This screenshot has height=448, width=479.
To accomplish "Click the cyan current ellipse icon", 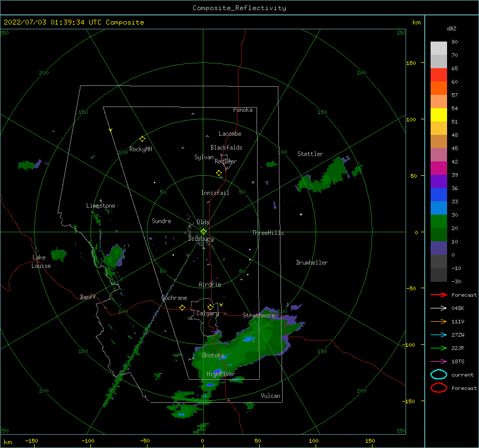I will click(439, 374).
